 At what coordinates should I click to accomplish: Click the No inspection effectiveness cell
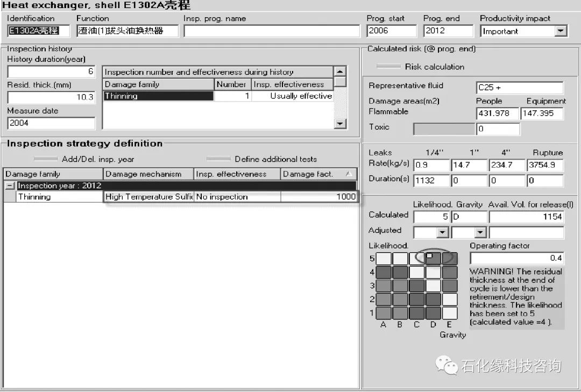click(237, 197)
